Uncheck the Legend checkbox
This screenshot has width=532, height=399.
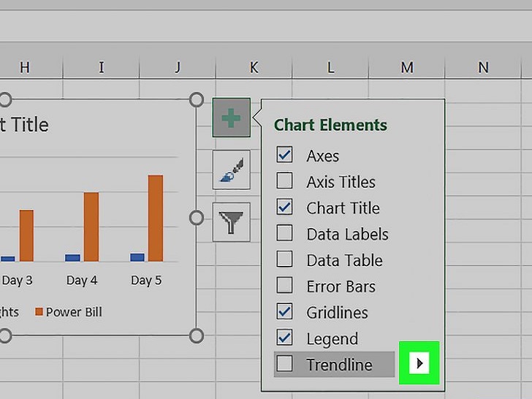(x=284, y=338)
